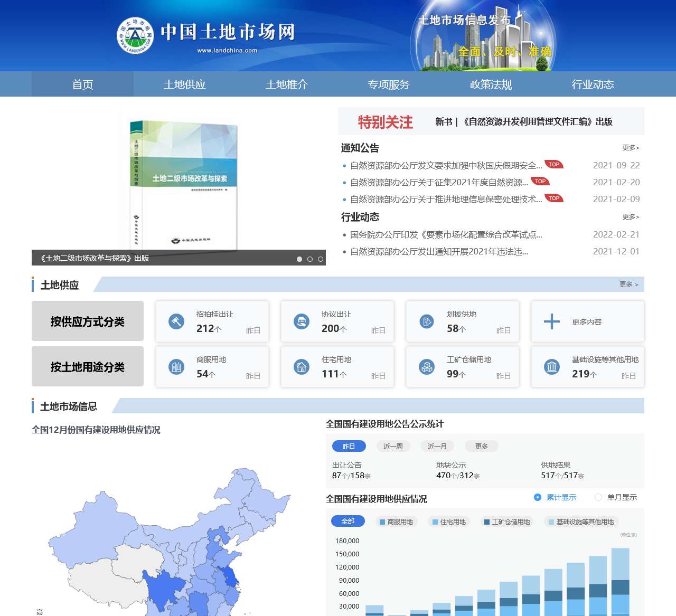Open 更多 time range in statistics

[x=482, y=447]
